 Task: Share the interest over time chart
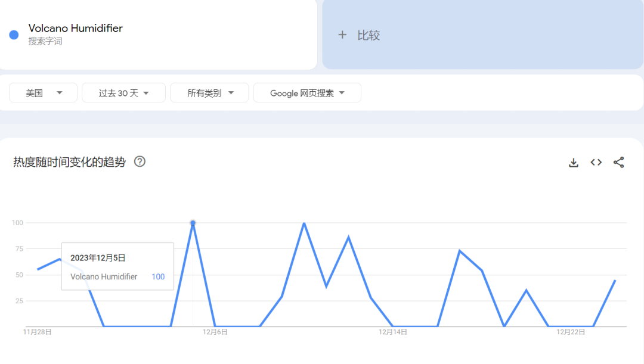click(x=618, y=163)
